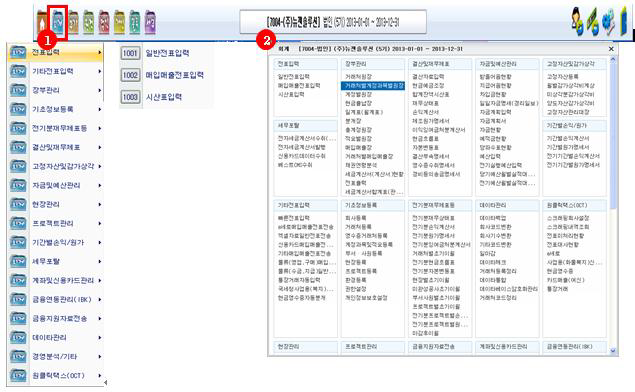Viewport: 635px width, 392px height.
Task: Click the 회계 panel scrollbar up arrow
Action: (613, 60)
